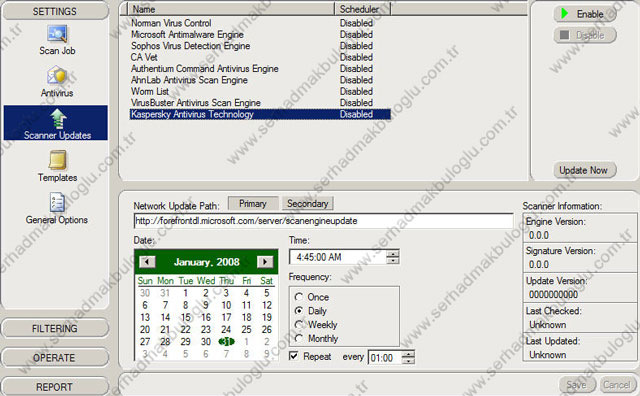Click the Enable button
Viewport: 640px width, 396px height.
pyautogui.click(x=585, y=14)
